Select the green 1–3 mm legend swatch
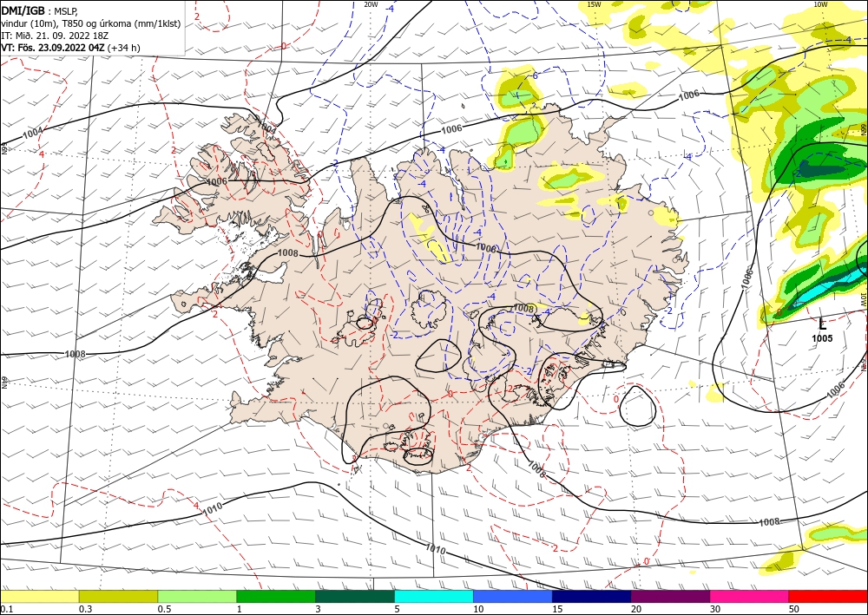The width and height of the screenshot is (868, 615). (276, 596)
